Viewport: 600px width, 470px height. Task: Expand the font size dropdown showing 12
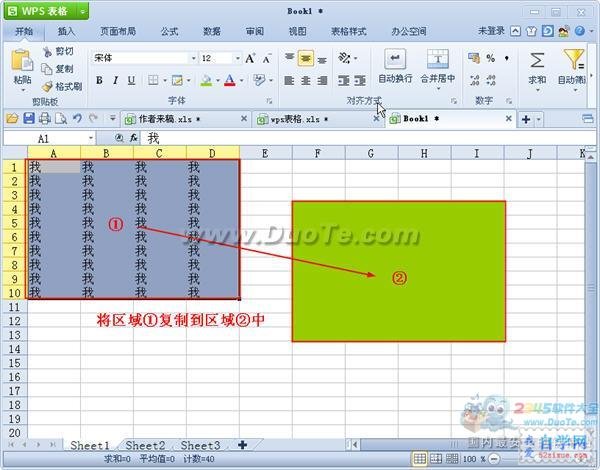(x=238, y=58)
